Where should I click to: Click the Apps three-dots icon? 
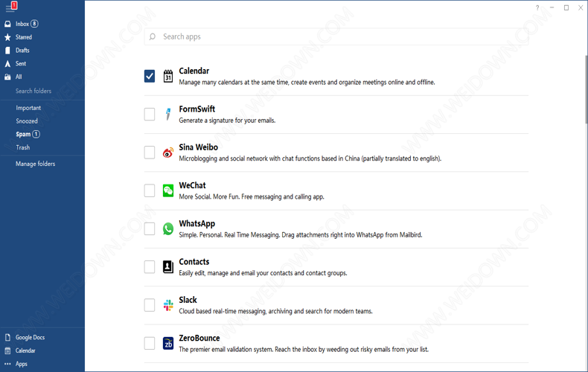pos(7,364)
